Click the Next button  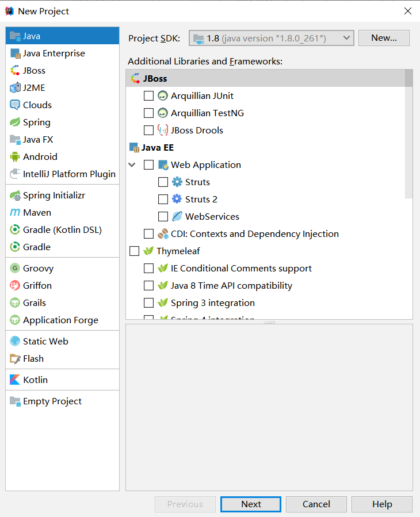tap(251, 504)
